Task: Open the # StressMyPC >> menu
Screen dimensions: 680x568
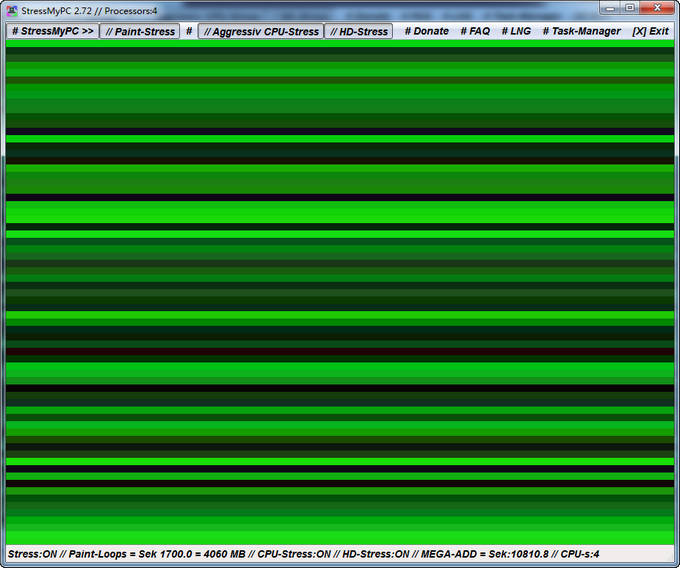Action: point(52,31)
